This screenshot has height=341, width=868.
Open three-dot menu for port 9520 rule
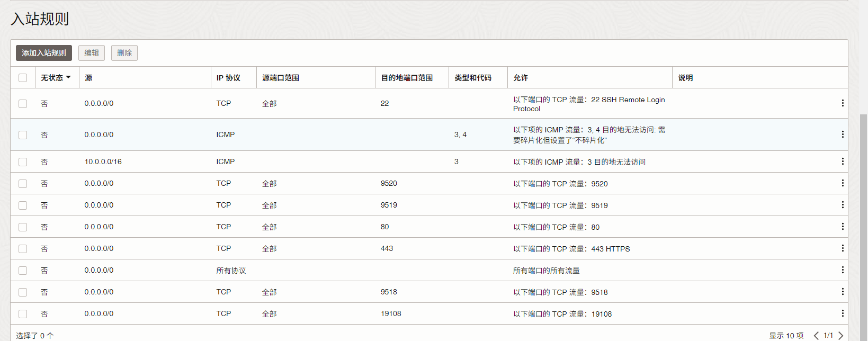[x=842, y=183]
